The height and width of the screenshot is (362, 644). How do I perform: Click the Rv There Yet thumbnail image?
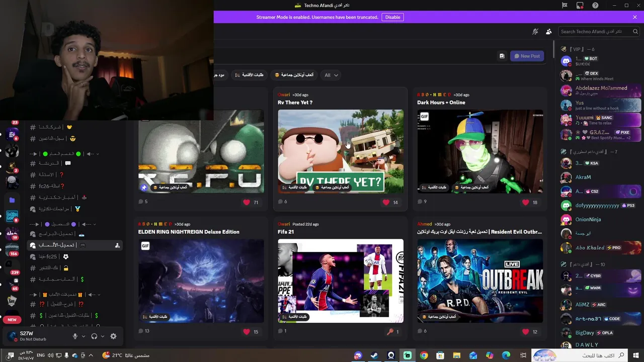[x=341, y=151]
